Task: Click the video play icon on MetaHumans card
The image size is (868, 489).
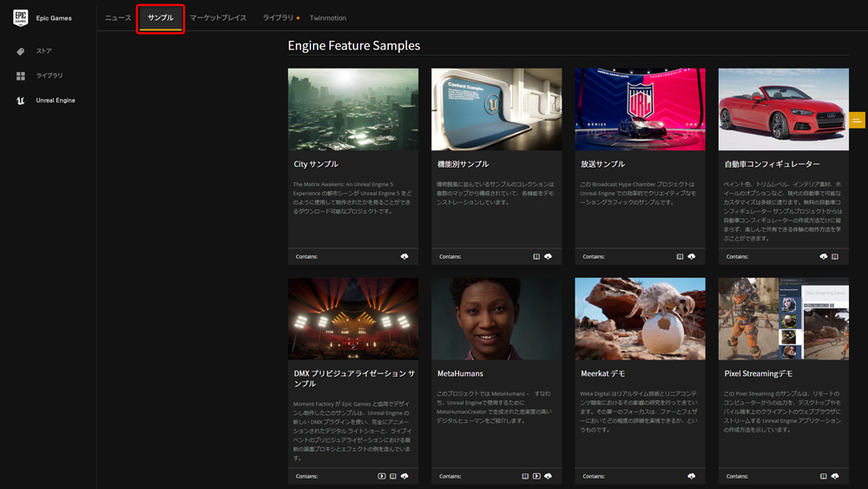Action: click(536, 476)
